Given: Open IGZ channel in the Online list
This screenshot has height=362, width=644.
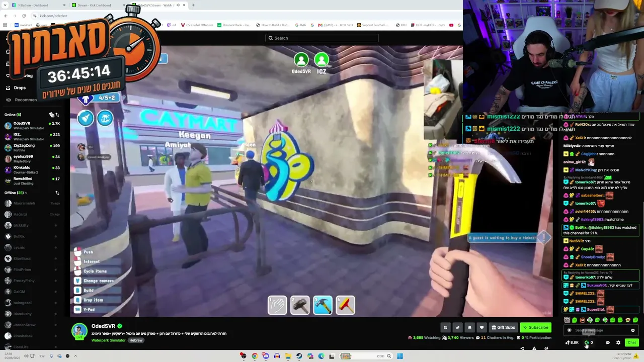Looking at the screenshot, I should 33,136.
